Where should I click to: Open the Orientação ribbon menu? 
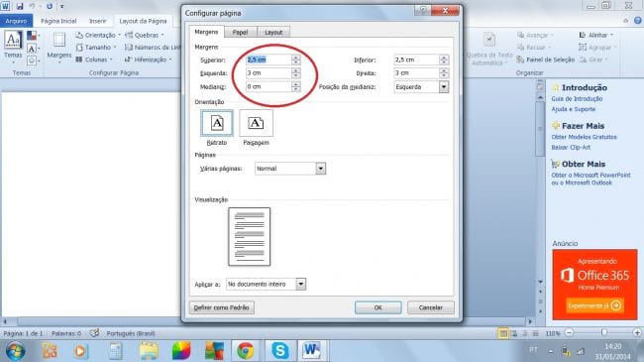(x=98, y=35)
